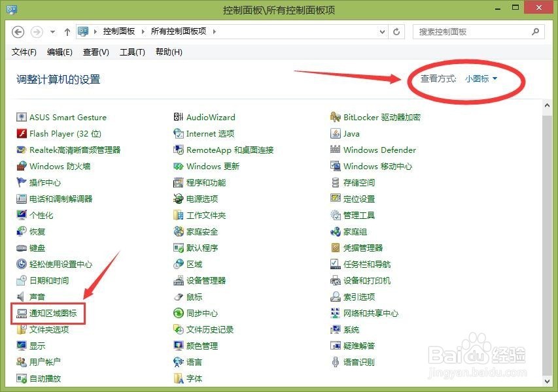Screen dimensions: 558x392
Task: Open the 设备管理器 link
Action: 206,281
